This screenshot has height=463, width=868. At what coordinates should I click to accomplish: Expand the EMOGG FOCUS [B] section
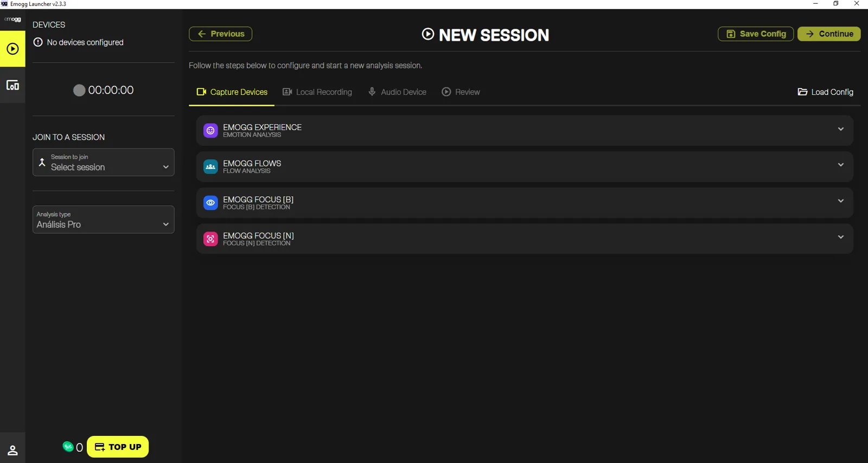pyautogui.click(x=525, y=203)
